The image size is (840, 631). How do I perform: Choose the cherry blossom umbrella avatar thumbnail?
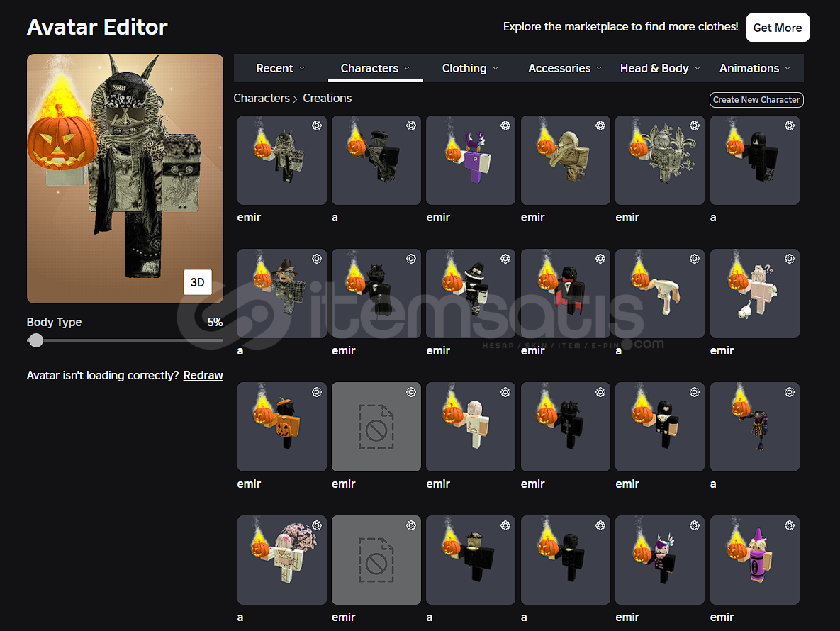(x=282, y=560)
